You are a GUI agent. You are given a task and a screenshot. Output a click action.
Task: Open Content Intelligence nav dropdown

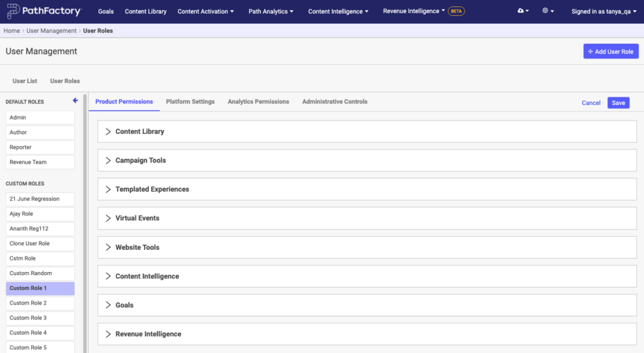click(338, 11)
